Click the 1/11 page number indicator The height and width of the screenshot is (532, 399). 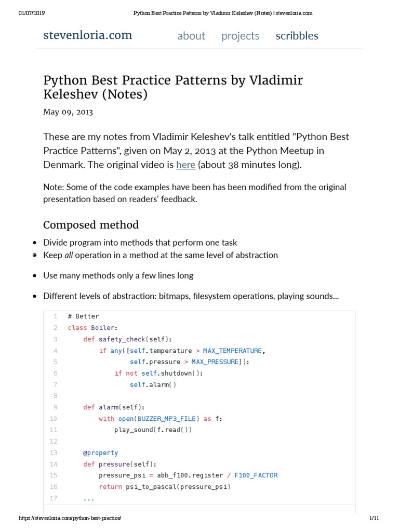(x=375, y=518)
